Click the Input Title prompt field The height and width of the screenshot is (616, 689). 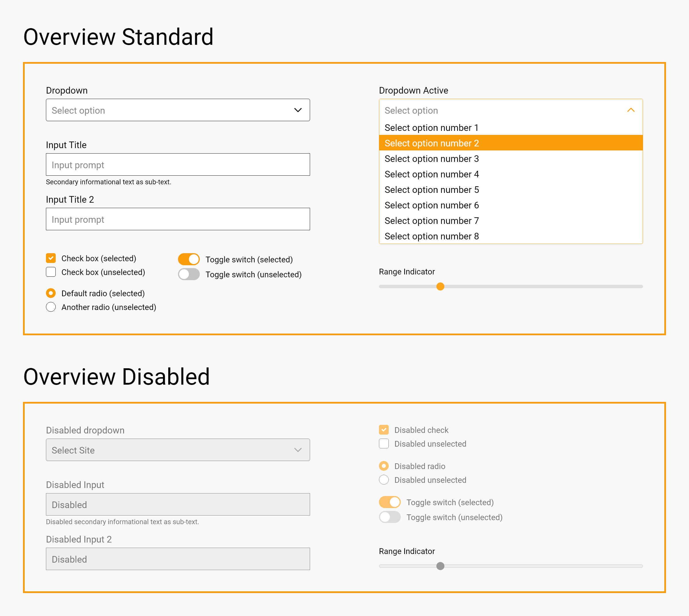pyautogui.click(x=178, y=164)
